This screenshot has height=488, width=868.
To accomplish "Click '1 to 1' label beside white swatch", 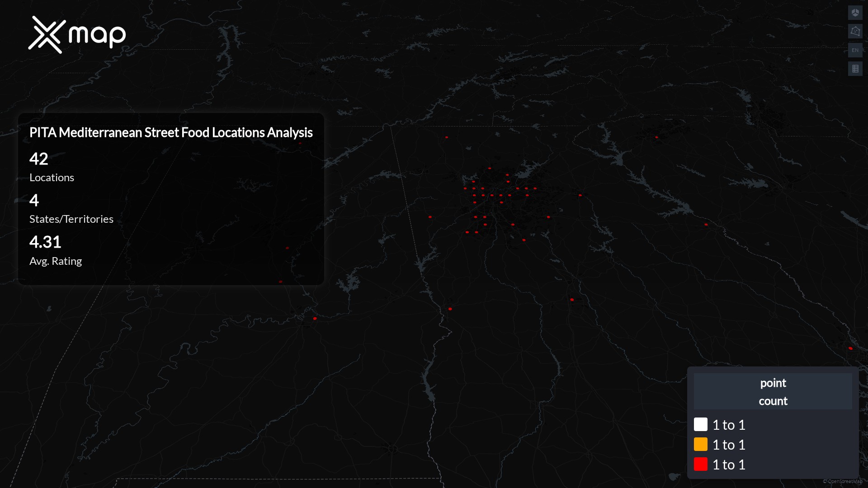I will coord(729,425).
